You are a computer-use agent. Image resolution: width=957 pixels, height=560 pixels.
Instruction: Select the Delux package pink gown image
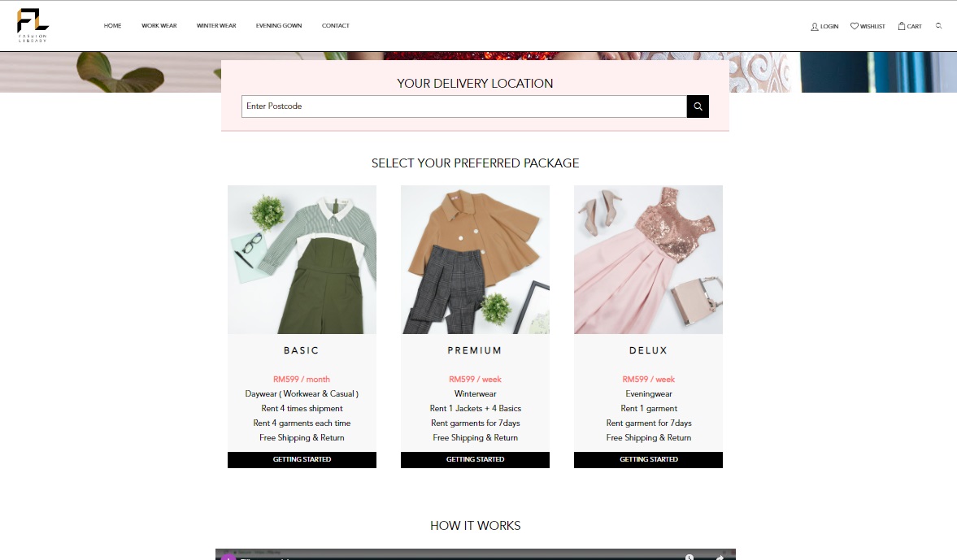(648, 259)
